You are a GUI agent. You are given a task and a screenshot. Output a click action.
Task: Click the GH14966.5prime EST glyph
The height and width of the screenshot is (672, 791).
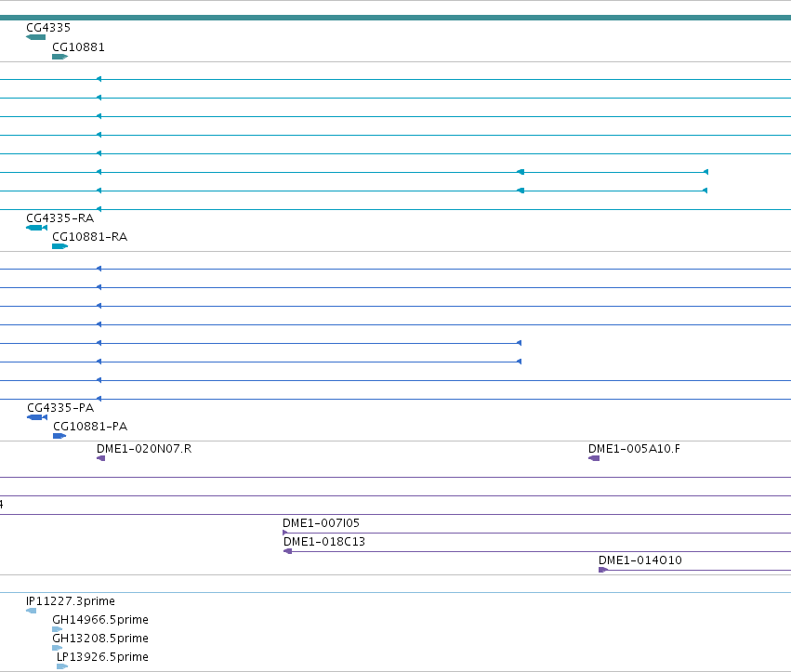[58, 629]
